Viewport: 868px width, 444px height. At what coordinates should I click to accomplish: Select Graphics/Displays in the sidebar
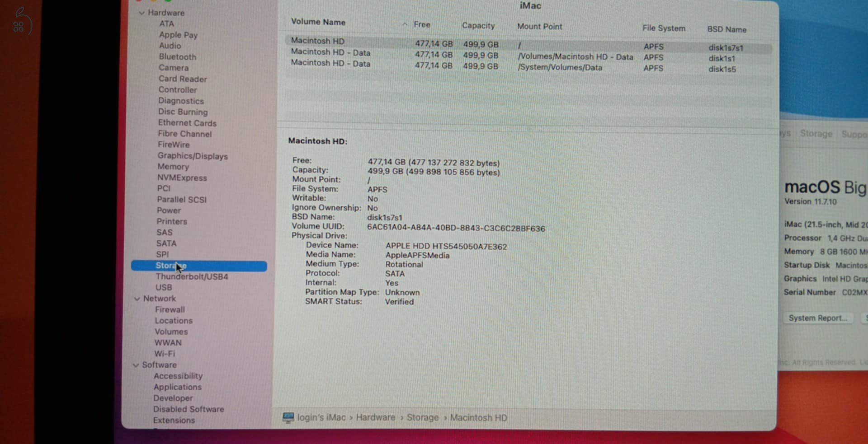[193, 156]
